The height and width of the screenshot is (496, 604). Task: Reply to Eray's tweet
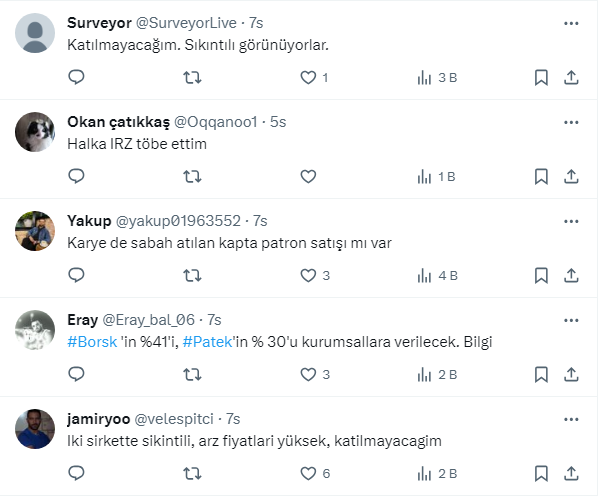click(x=76, y=374)
